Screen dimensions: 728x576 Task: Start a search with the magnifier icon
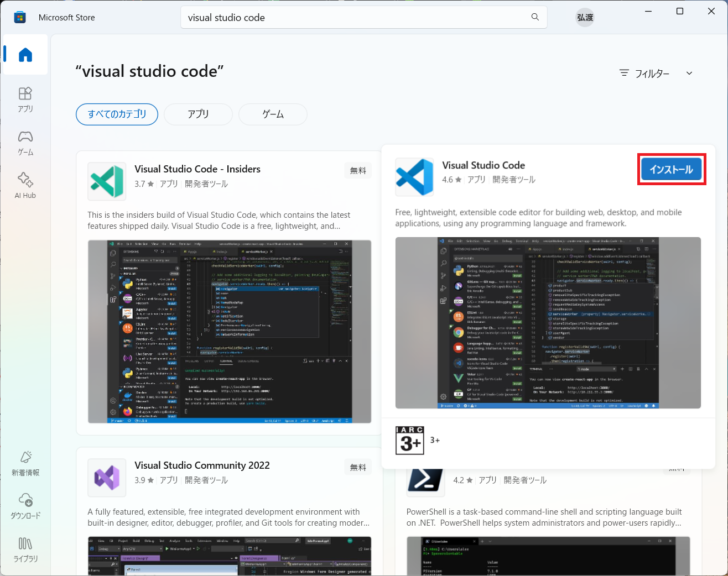pyautogui.click(x=534, y=17)
